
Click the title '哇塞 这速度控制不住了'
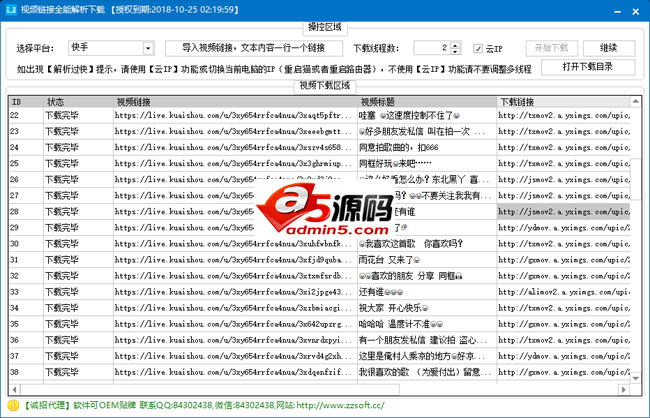pos(409,115)
